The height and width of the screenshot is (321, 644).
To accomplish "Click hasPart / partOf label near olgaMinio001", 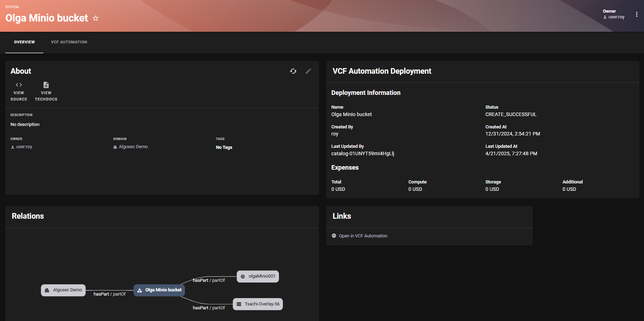I will tap(209, 280).
